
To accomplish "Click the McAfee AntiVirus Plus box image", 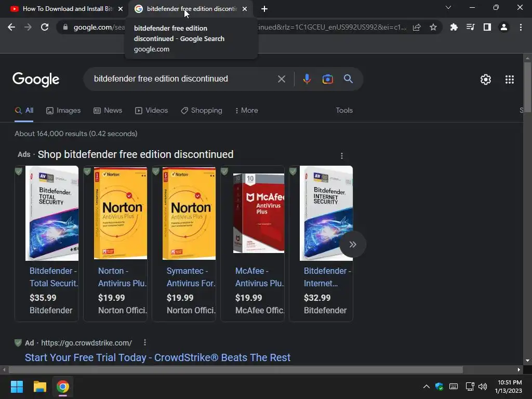I will [x=259, y=213].
